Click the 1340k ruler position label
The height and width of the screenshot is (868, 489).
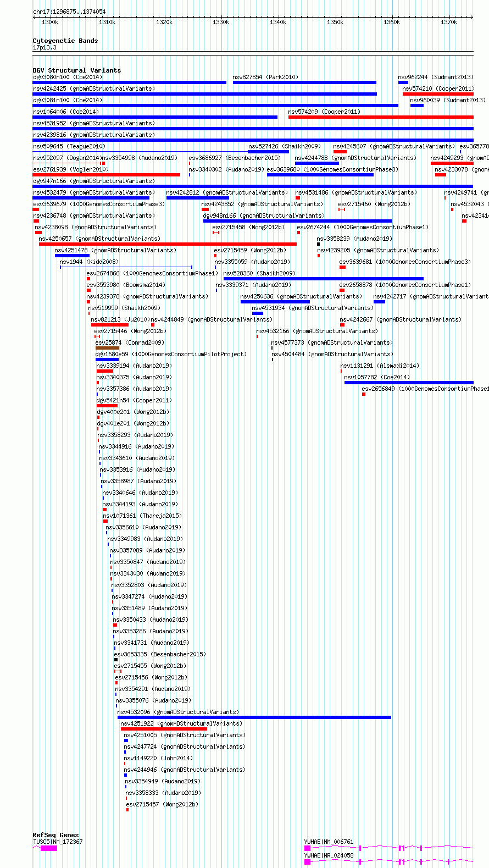point(278,22)
